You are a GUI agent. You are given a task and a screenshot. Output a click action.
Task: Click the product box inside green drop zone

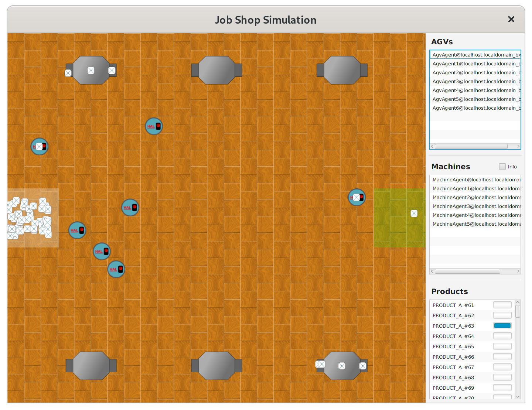click(x=414, y=213)
